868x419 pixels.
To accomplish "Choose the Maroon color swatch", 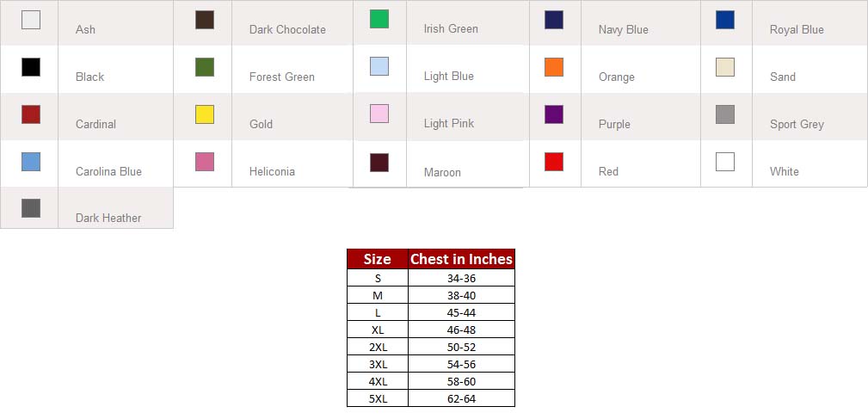I will (x=379, y=163).
